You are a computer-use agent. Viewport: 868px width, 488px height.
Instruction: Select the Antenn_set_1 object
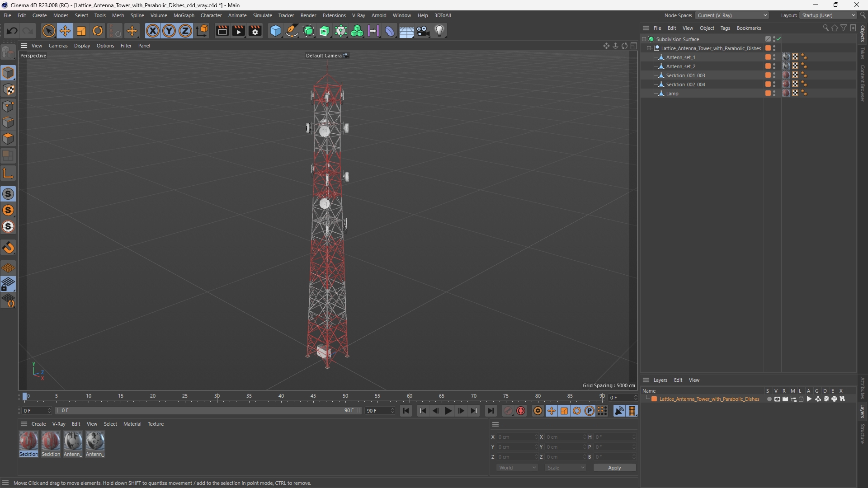pyautogui.click(x=680, y=57)
